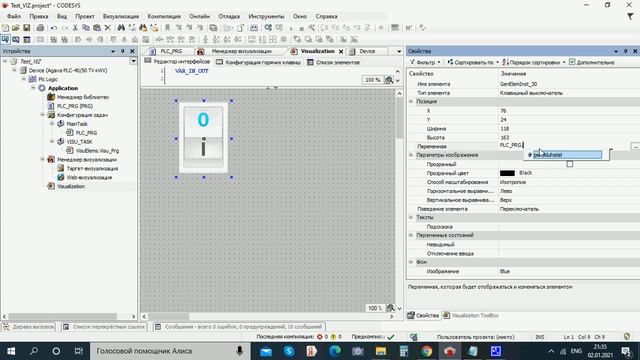Open the Calculator app from the taskbar
This screenshot has width=640, height=360.
(x=404, y=351)
